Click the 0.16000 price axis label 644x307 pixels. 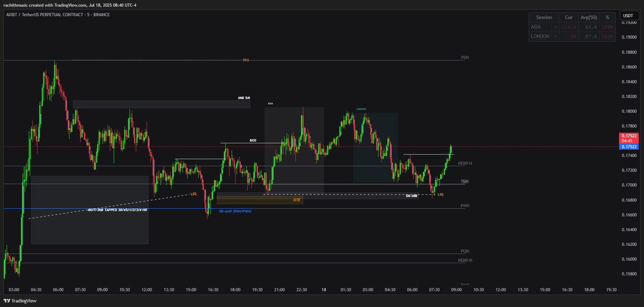coord(629,259)
